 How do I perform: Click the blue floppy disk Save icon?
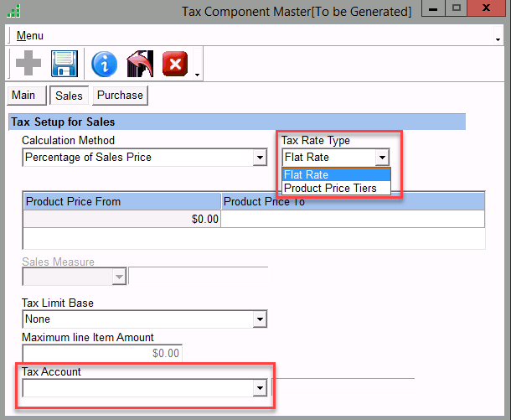(65, 64)
